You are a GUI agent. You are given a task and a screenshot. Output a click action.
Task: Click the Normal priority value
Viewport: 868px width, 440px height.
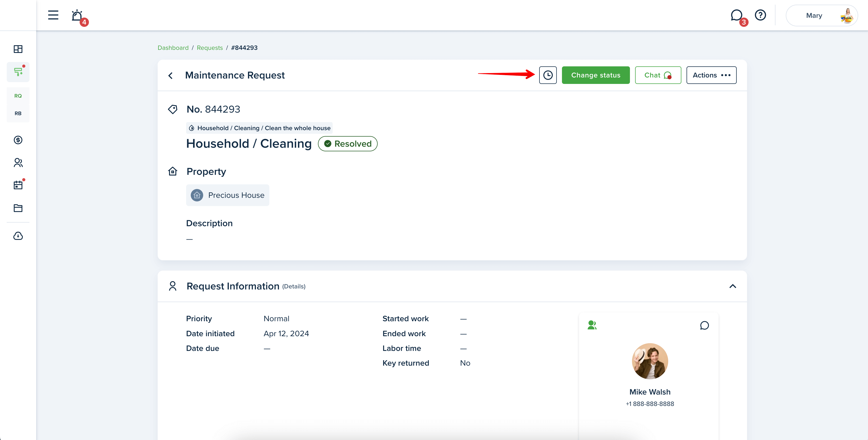click(x=276, y=319)
